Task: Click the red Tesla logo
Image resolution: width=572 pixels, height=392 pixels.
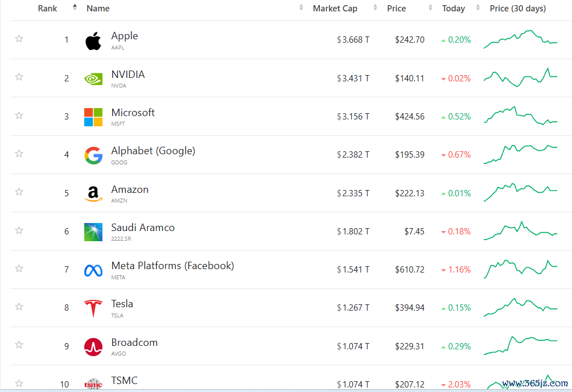Action: pyautogui.click(x=93, y=308)
